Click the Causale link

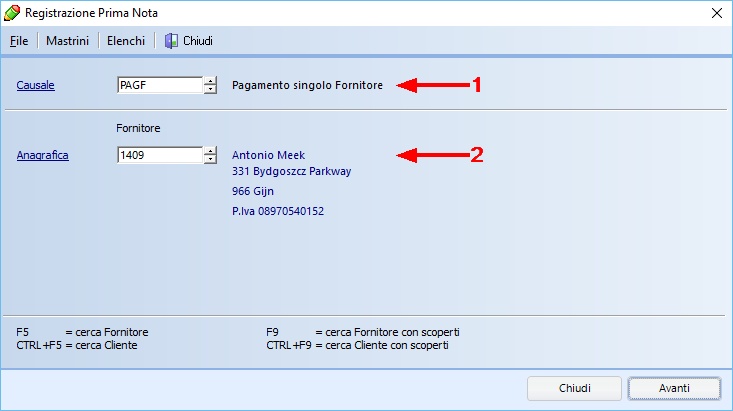35,86
